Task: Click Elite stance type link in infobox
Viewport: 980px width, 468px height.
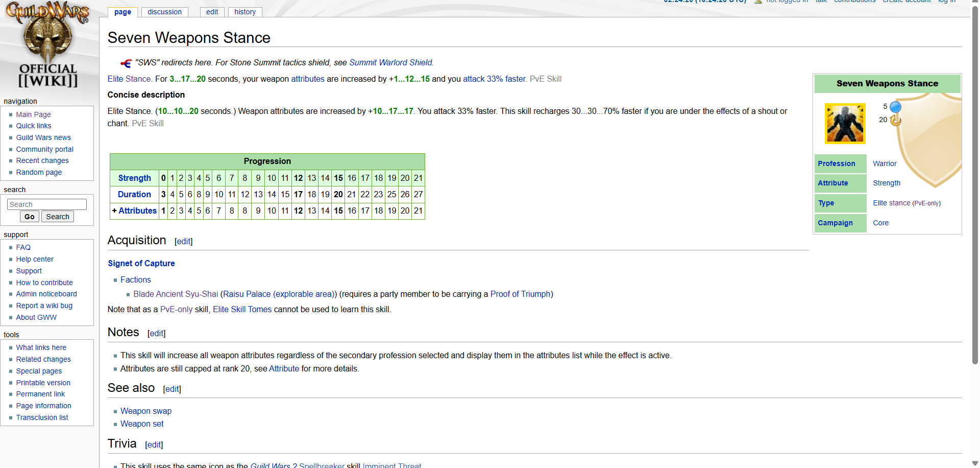Action: [x=892, y=203]
